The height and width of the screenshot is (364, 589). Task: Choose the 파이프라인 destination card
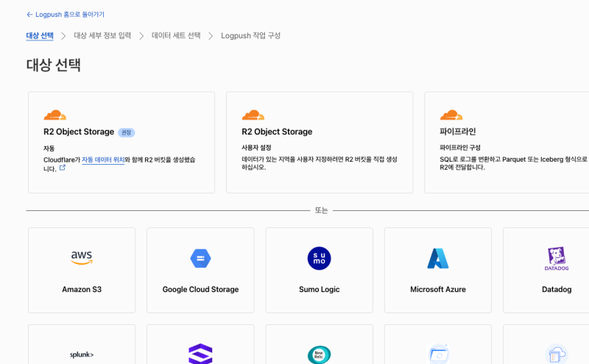pos(507,142)
